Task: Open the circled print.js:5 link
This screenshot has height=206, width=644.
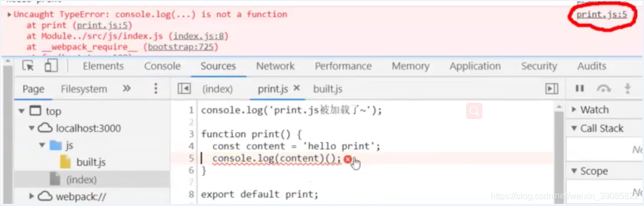Action: (x=601, y=15)
